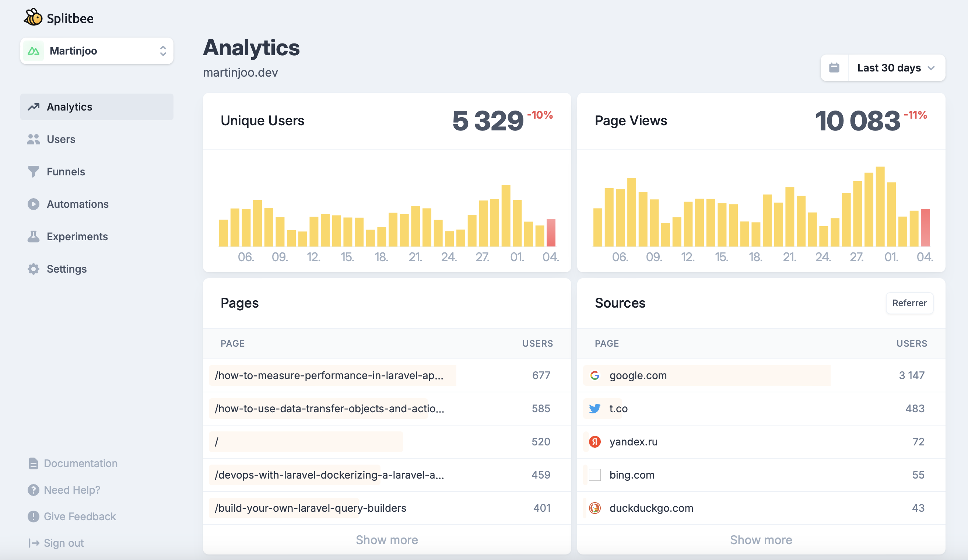Viewport: 968px width, 560px height.
Task: Click the calendar icon beside the date range
Action: point(834,67)
